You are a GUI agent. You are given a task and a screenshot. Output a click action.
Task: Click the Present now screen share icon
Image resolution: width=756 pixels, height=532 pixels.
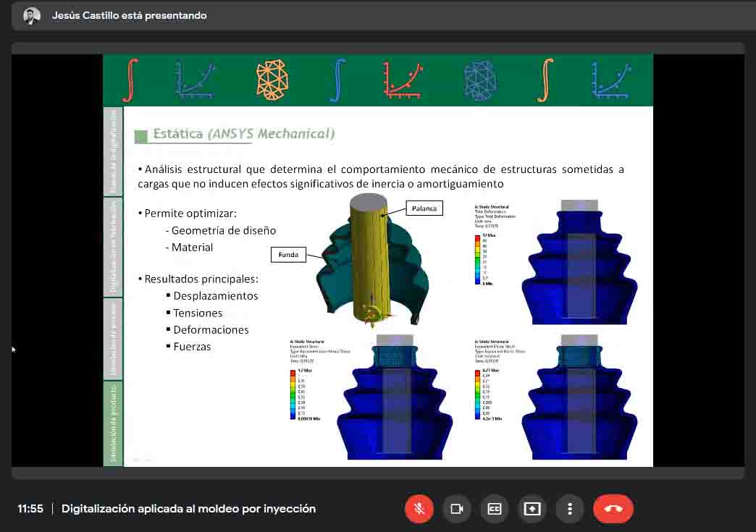[532, 508]
